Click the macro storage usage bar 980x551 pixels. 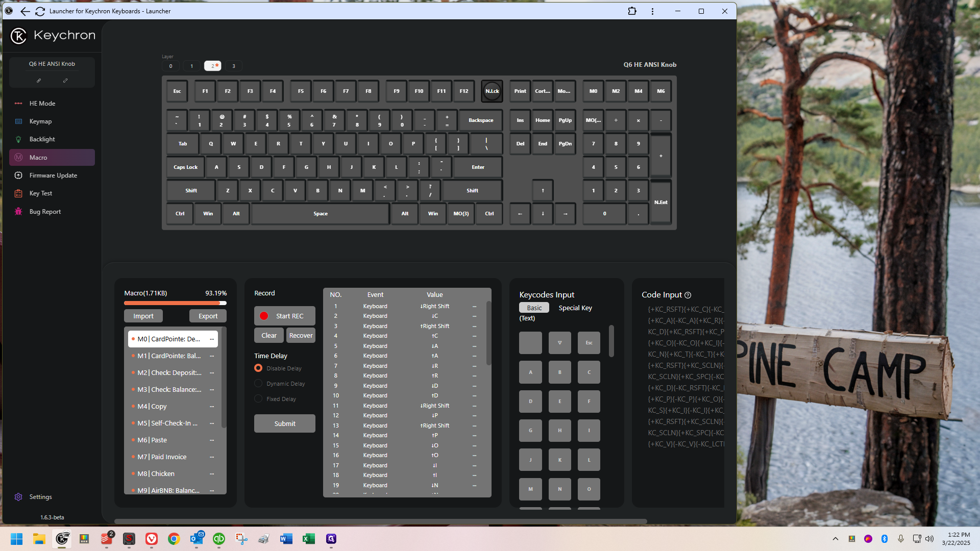pyautogui.click(x=175, y=303)
